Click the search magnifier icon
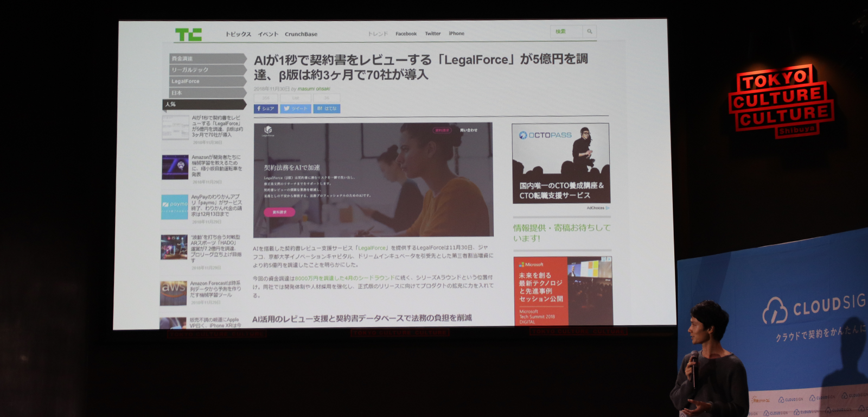Screen dimensions: 868x417 pyautogui.click(x=590, y=31)
